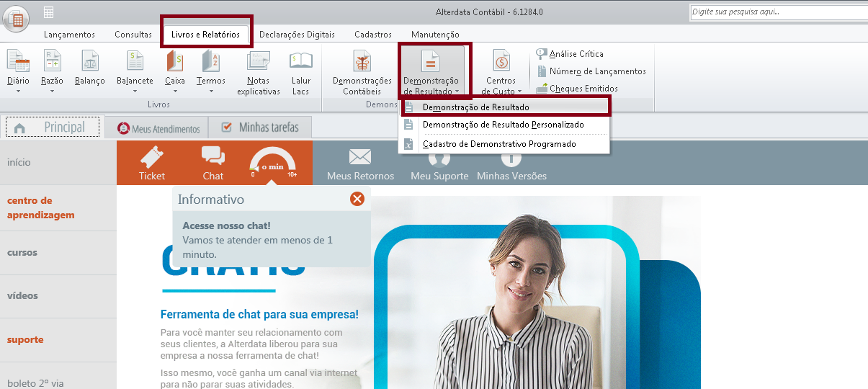The width and height of the screenshot is (868, 389).
Task: Expand the Razão dropdown arrow
Action: (52, 91)
